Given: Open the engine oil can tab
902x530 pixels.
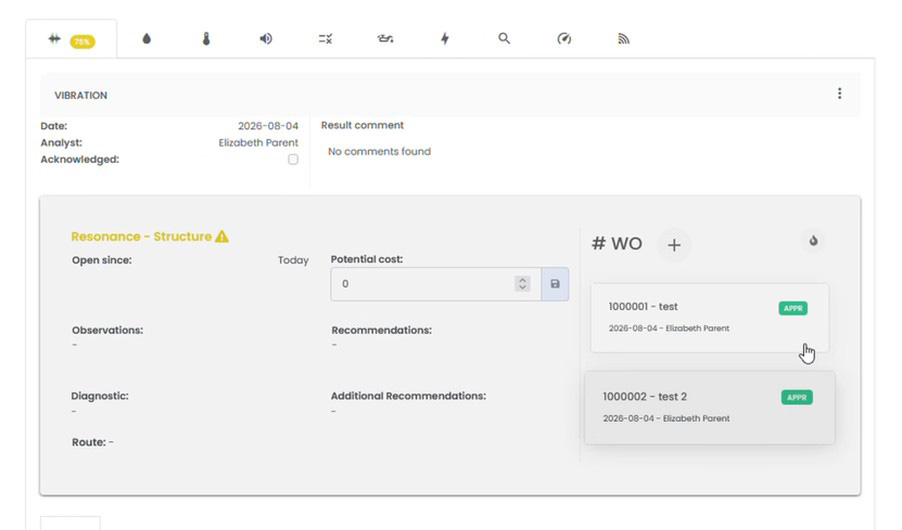Looking at the screenshot, I should (385, 39).
